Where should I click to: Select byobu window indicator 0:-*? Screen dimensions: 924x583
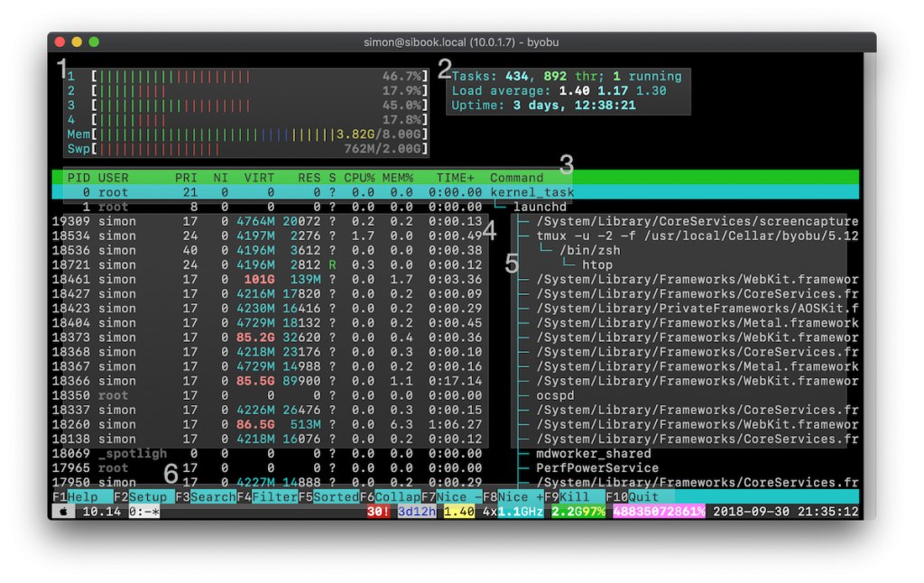pyautogui.click(x=144, y=512)
